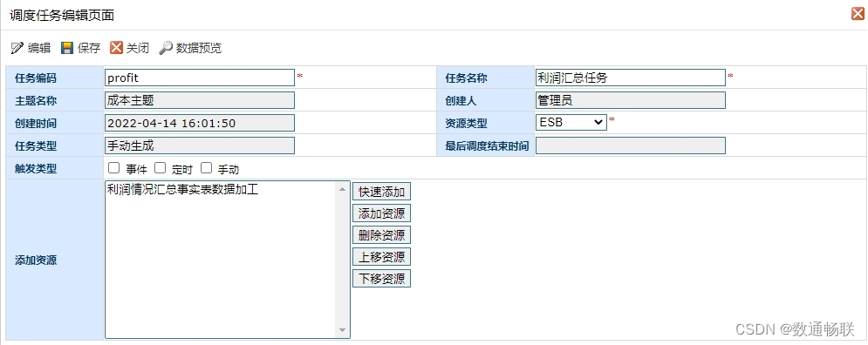Open the 资源类型 ESB dropdown
The image size is (868, 345).
pos(571,122)
